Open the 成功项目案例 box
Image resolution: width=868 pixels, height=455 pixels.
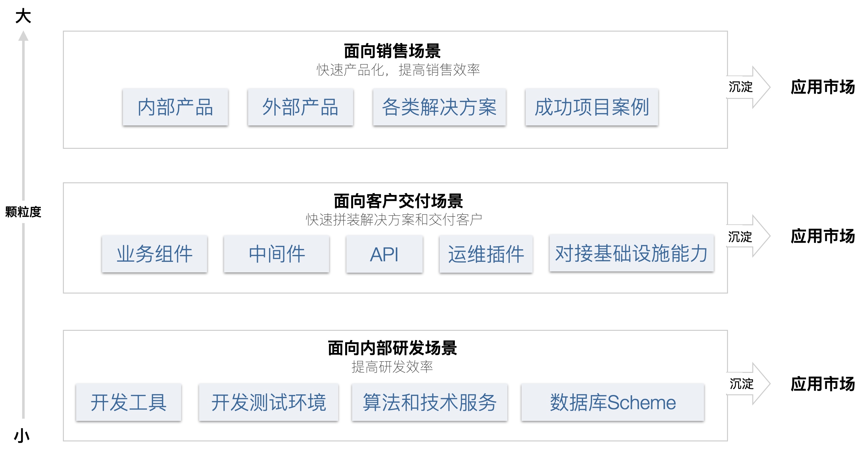tap(591, 107)
